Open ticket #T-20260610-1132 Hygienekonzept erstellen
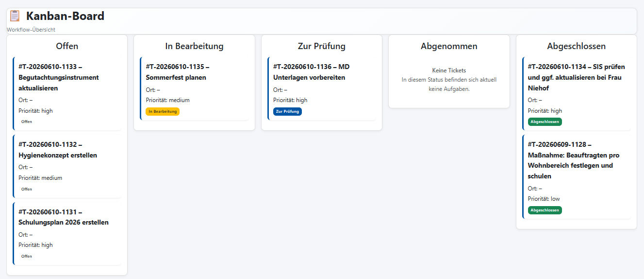The image size is (644, 279). 67,166
